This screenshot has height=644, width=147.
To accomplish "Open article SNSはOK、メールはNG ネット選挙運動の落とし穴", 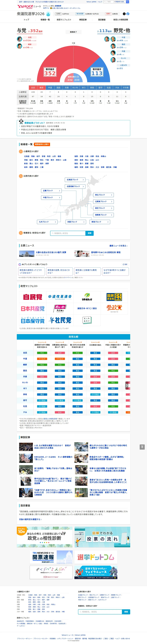I will pyautogui.click(x=53, y=458).
